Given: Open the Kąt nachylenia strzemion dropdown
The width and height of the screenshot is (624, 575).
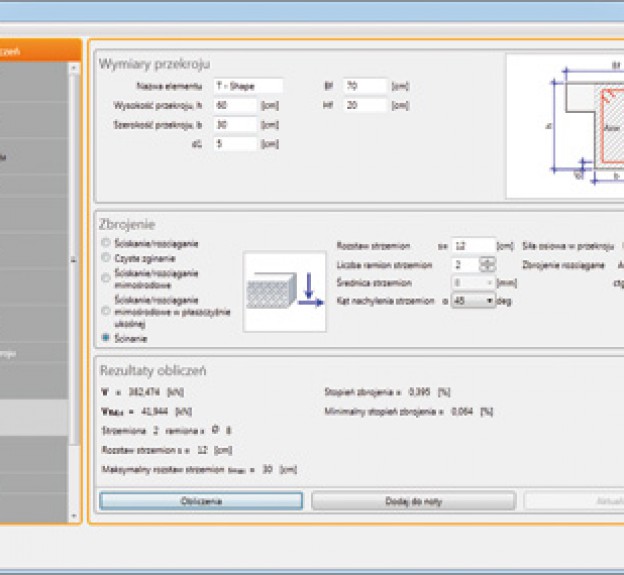Looking at the screenshot, I should point(473,301).
